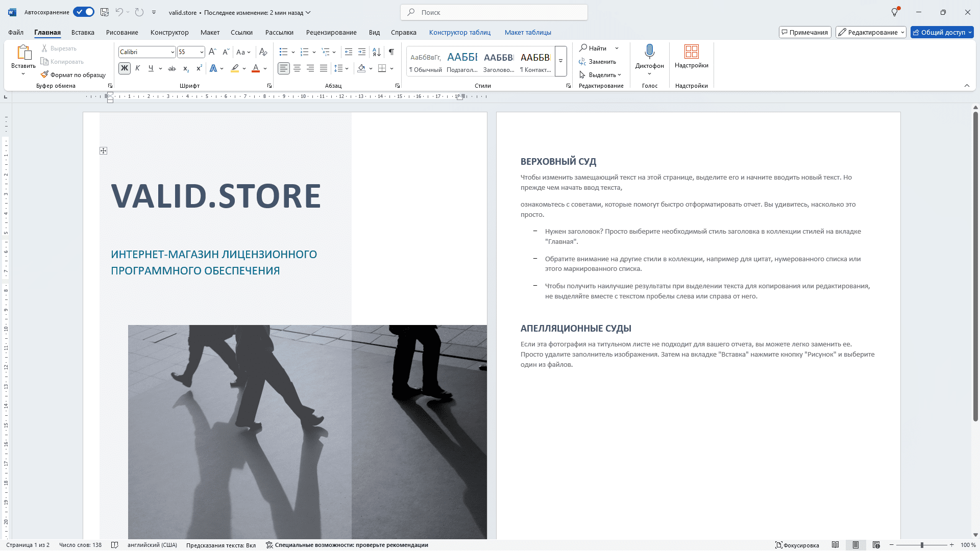The image size is (980, 551).
Task: Switch to the Макет tab
Action: click(x=210, y=32)
